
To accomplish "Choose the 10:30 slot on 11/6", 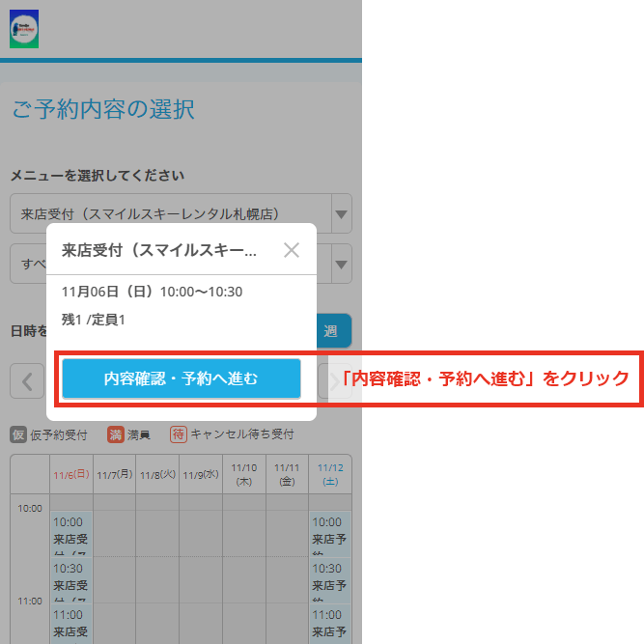I will 71,580.
